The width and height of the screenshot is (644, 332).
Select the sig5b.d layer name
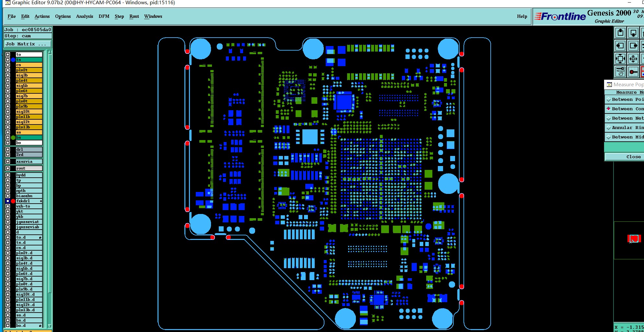29,268
